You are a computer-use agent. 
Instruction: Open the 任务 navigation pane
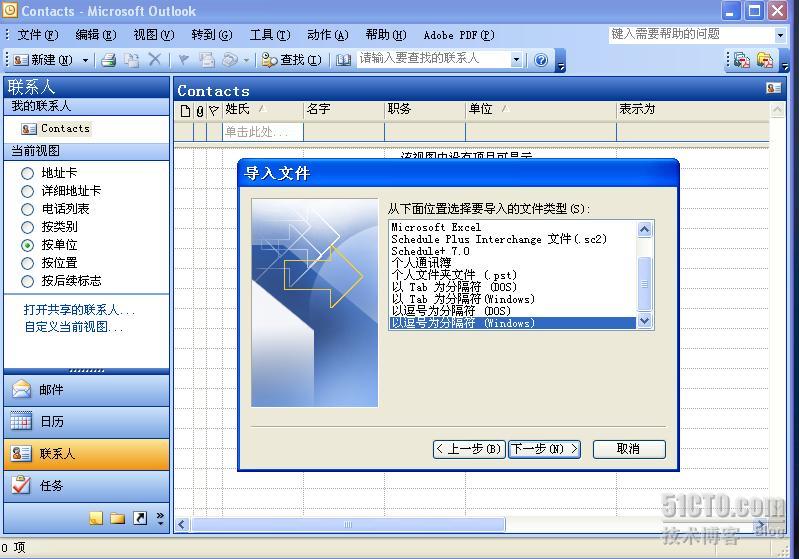click(x=87, y=486)
